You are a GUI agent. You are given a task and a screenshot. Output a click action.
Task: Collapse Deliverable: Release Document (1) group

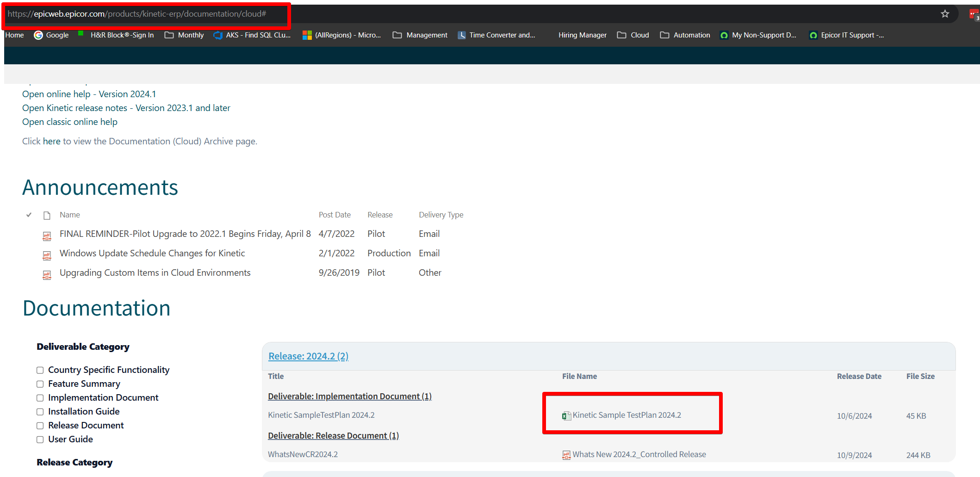tap(333, 436)
